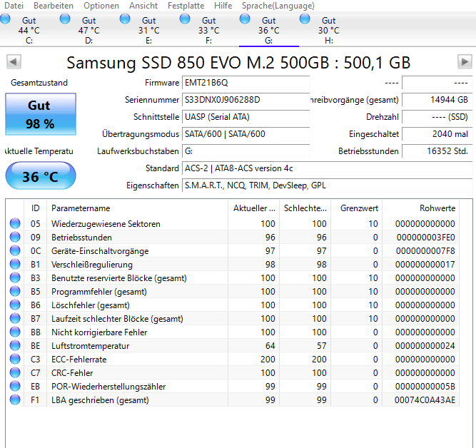Select raw value 000000003FE0
The height and width of the screenshot is (448, 476).
pyautogui.click(x=425, y=238)
